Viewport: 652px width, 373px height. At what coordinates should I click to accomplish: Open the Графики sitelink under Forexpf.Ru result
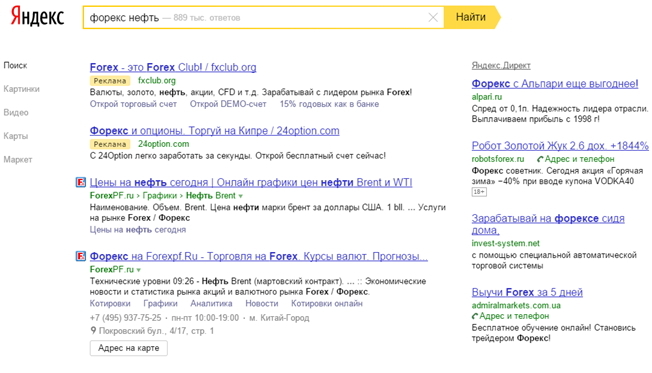coord(160,304)
